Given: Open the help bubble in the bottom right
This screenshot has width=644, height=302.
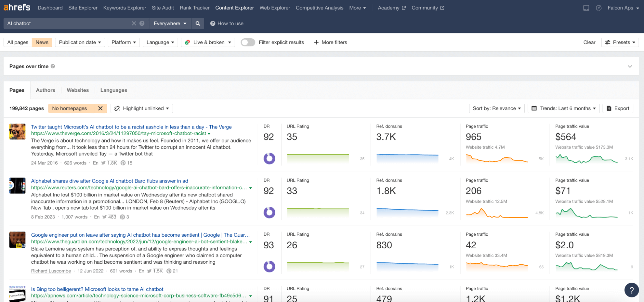Looking at the screenshot, I should 631,290.
